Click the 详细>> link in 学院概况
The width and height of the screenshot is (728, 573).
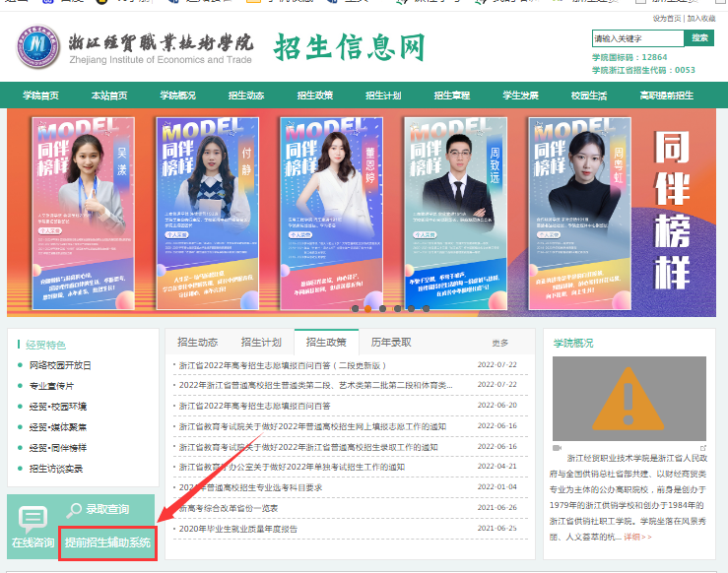coord(638,537)
